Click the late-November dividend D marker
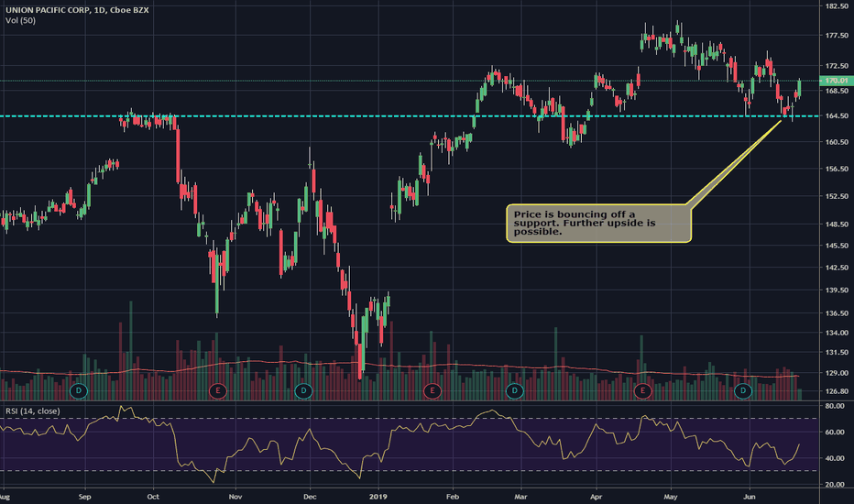This screenshot has width=854, height=504. [x=303, y=390]
